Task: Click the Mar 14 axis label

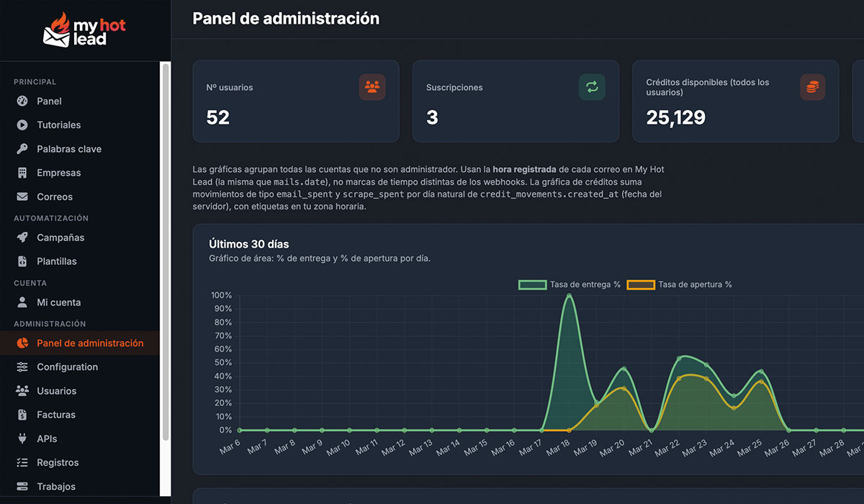Action: [x=449, y=447]
